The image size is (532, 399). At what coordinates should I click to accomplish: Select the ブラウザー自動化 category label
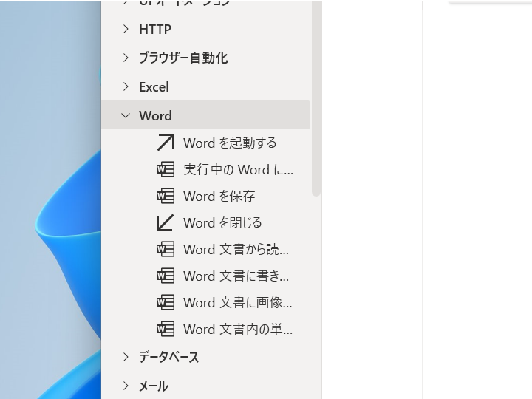tap(183, 58)
